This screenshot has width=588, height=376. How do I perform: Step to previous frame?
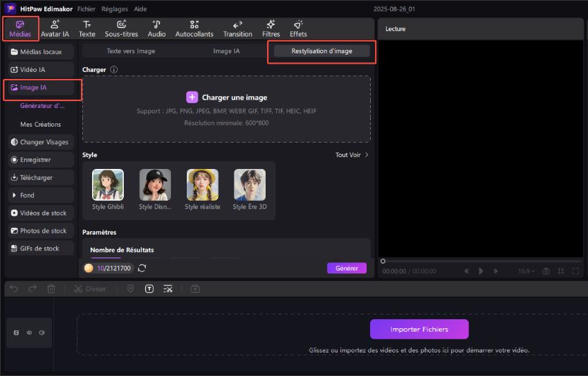[x=466, y=271]
